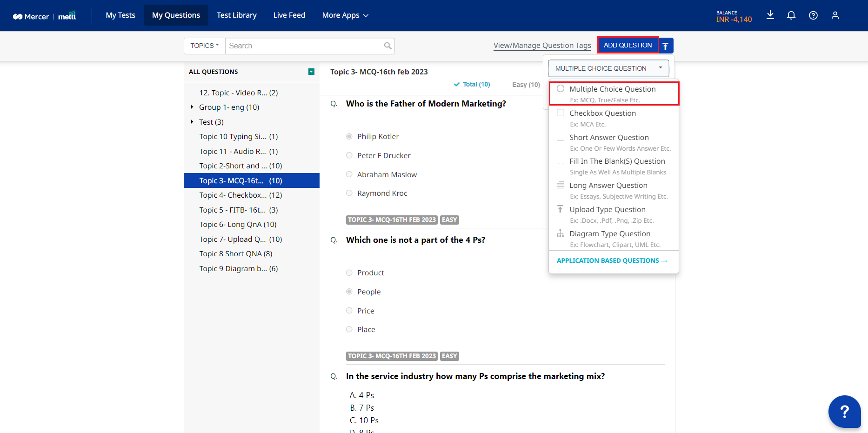The height and width of the screenshot is (433, 868).
Task: Filter by Easy (10) questions
Action: [526, 85]
